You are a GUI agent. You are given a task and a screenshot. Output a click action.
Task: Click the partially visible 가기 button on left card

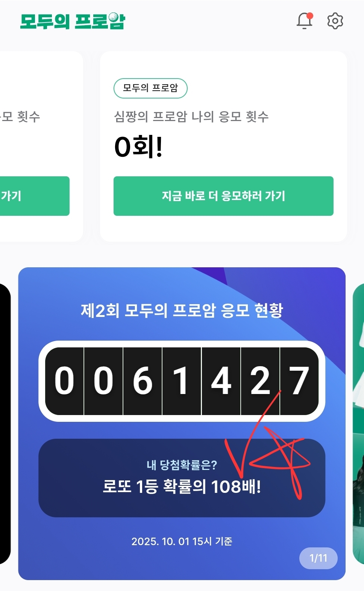35,196
